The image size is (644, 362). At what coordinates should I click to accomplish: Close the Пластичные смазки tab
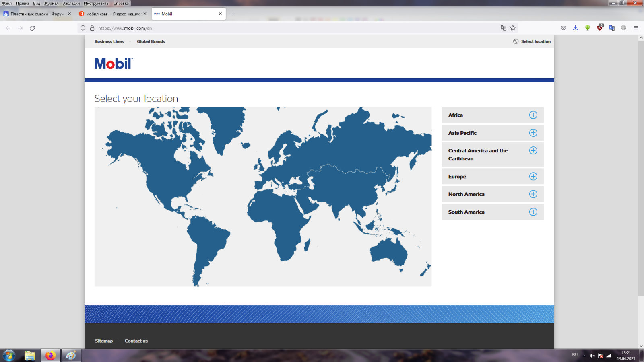[x=69, y=14]
